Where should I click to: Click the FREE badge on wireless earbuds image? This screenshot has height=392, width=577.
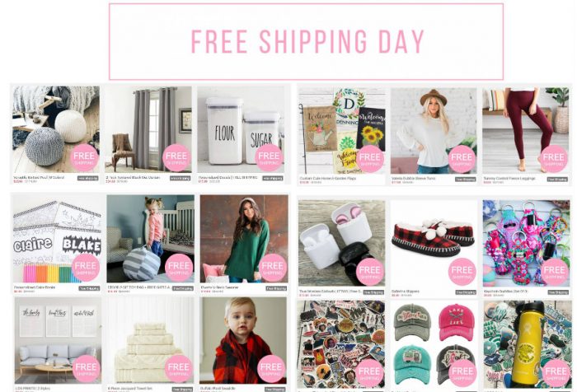[x=370, y=272]
